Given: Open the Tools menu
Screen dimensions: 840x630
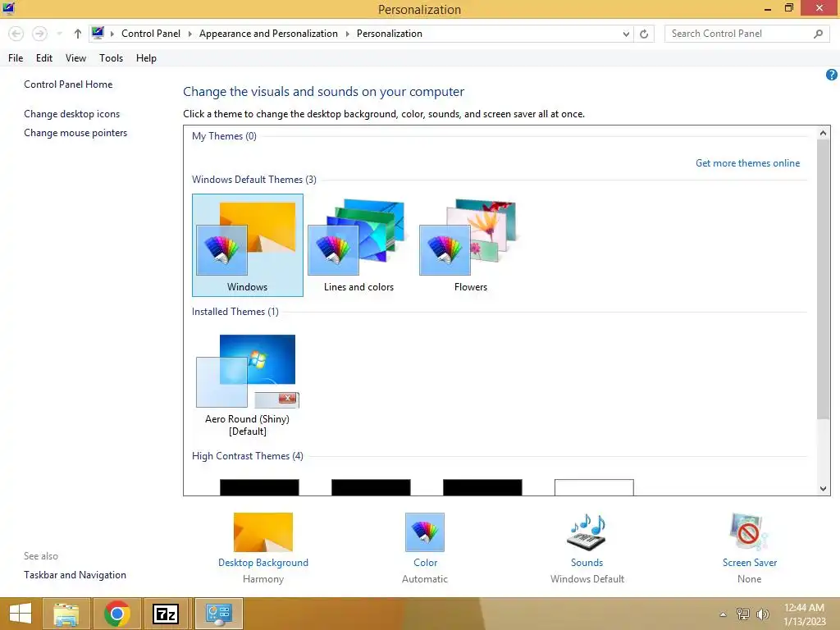Looking at the screenshot, I should tap(111, 58).
